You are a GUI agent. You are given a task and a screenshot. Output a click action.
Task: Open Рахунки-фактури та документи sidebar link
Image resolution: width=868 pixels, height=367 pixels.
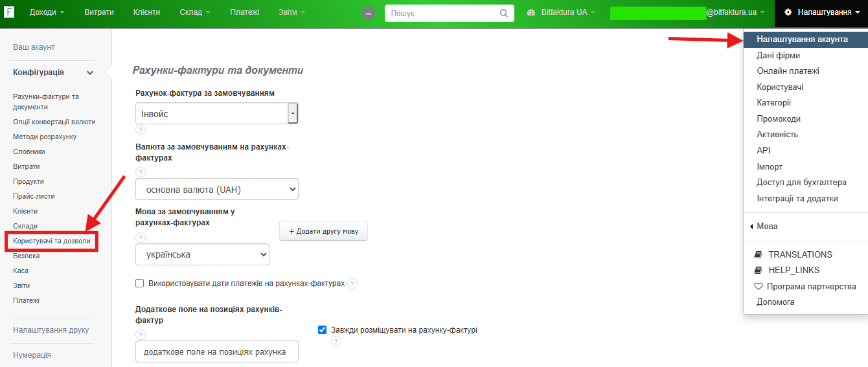point(46,102)
